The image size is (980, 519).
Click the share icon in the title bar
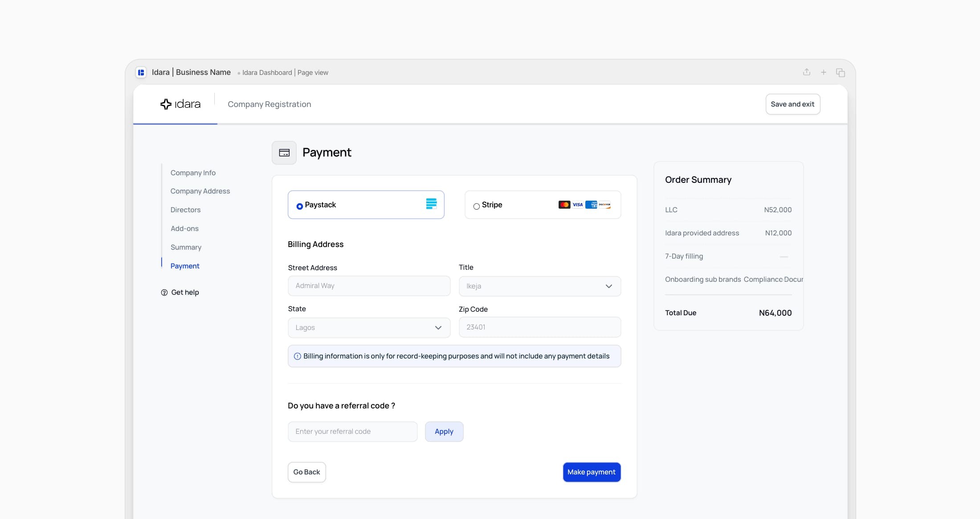pos(806,72)
